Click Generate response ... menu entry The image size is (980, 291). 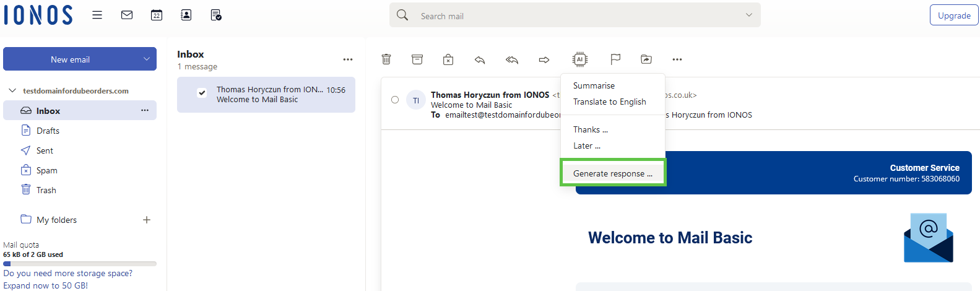pyautogui.click(x=613, y=173)
